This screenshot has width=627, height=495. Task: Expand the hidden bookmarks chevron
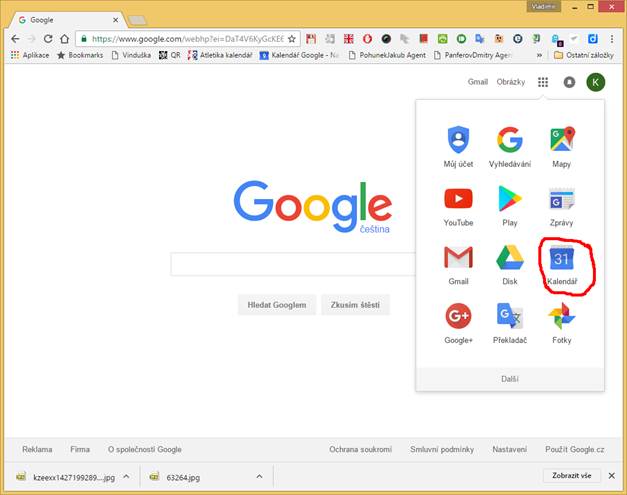tap(539, 55)
